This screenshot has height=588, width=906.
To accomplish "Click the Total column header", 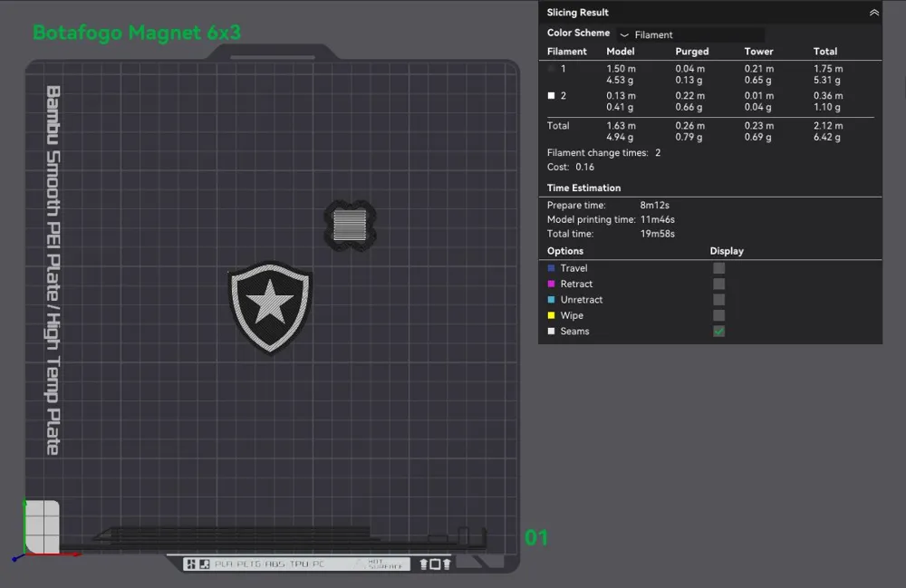I will [x=825, y=52].
